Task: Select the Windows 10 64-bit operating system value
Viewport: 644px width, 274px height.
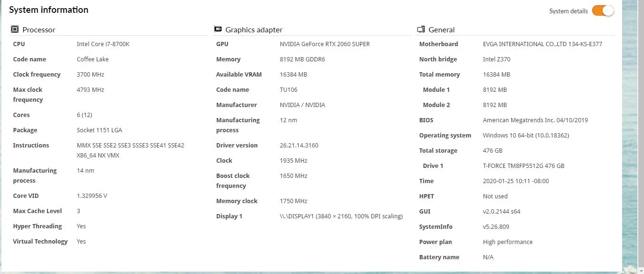Action: pos(526,136)
